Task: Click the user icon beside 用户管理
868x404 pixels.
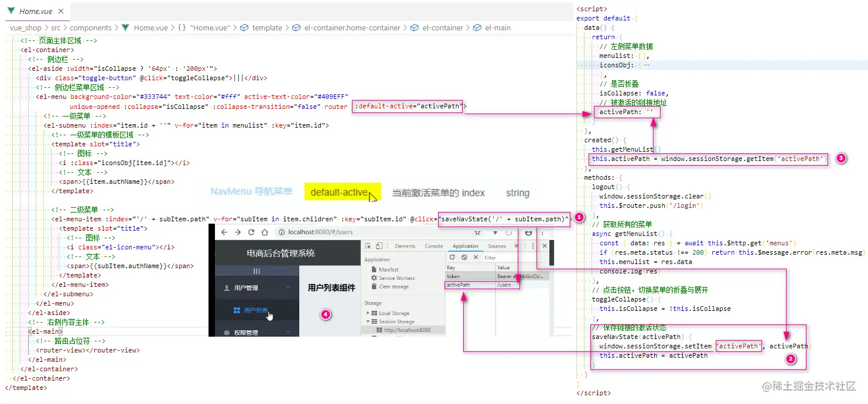Action: click(x=227, y=288)
